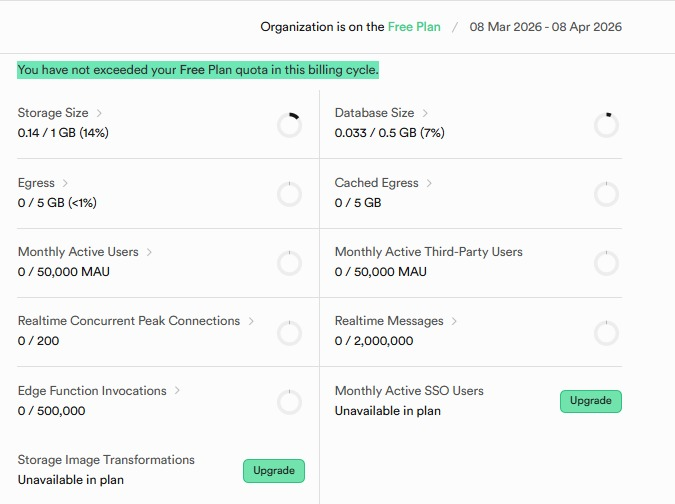Click Upgrade for Storage Image Transformations
Screen dimensions: 675x504
tap(273, 470)
